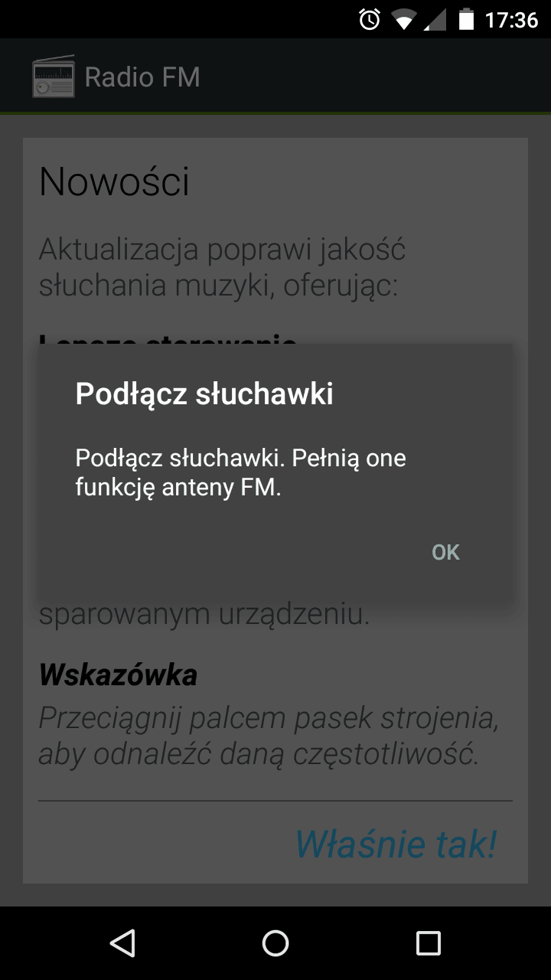
Task: Tap the Android home circle button
Action: 275,943
